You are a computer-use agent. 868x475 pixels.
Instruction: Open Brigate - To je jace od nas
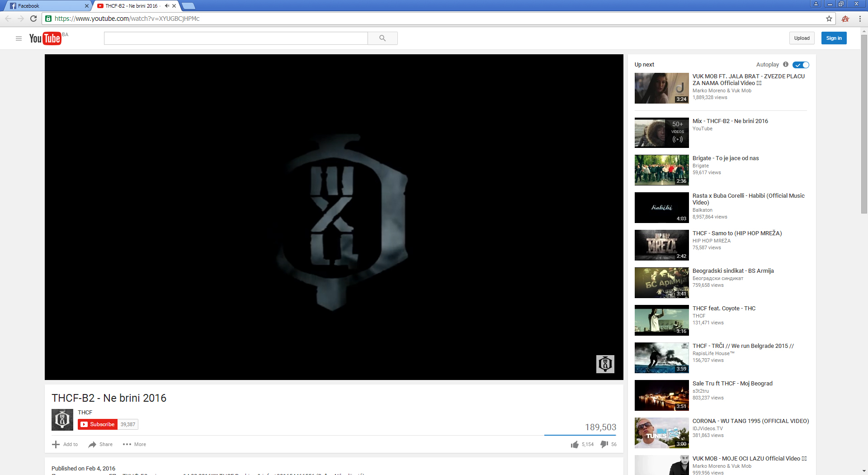(x=726, y=158)
